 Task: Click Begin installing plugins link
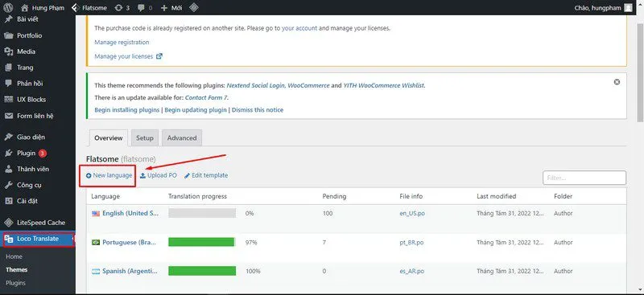(127, 110)
